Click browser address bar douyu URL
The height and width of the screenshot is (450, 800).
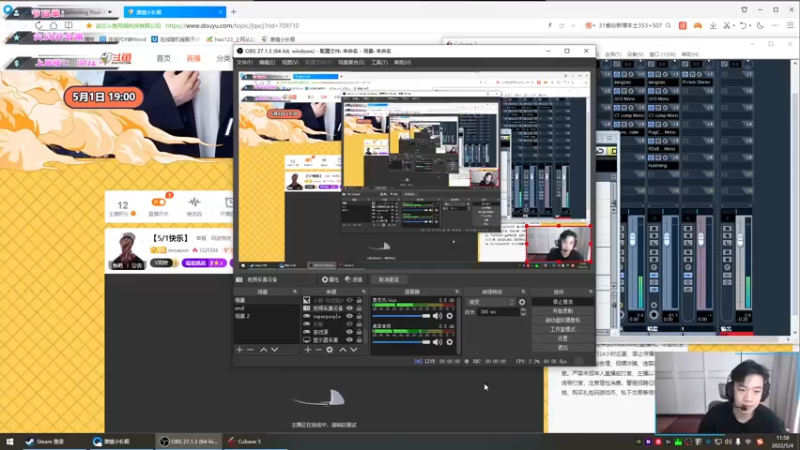pyautogui.click(x=232, y=26)
